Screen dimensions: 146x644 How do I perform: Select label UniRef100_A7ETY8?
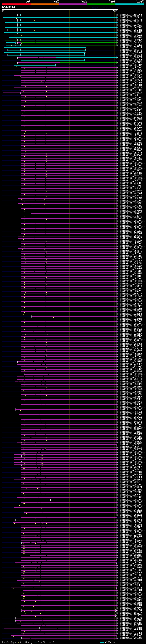(131, 133)
